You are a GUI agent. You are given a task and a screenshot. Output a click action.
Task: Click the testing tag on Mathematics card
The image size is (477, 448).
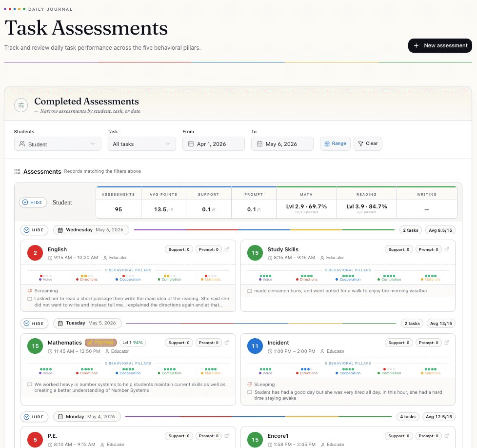(x=100, y=343)
